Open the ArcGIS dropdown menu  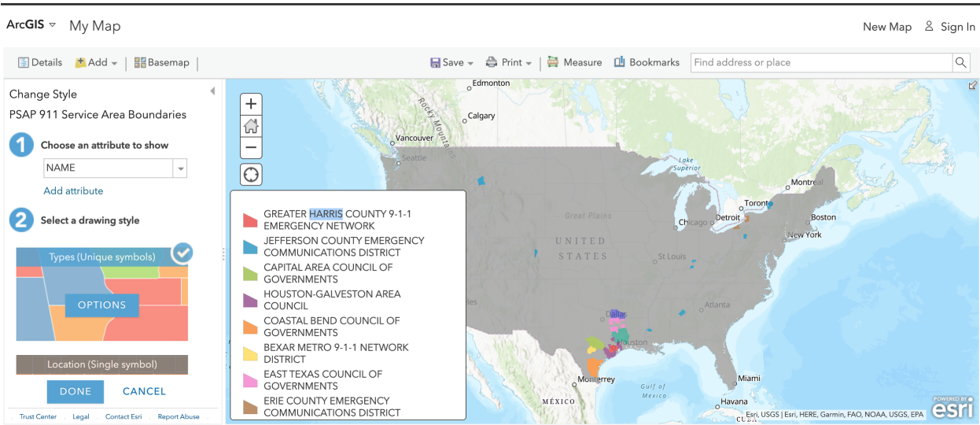(31, 25)
